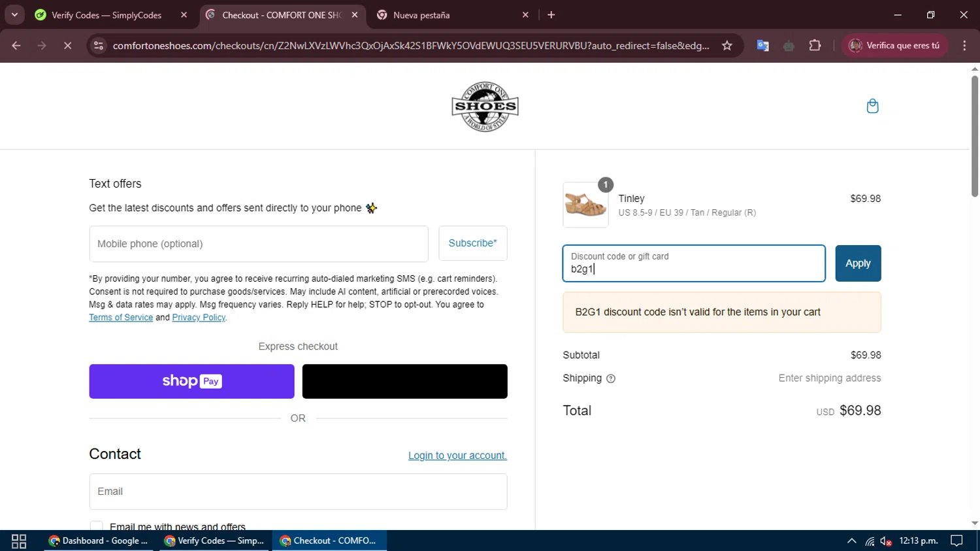Click the Tinley product name
980x551 pixels.
pos(631,199)
